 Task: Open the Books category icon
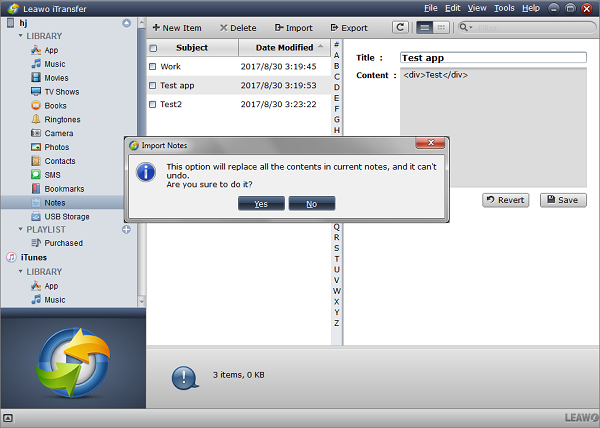coord(36,106)
